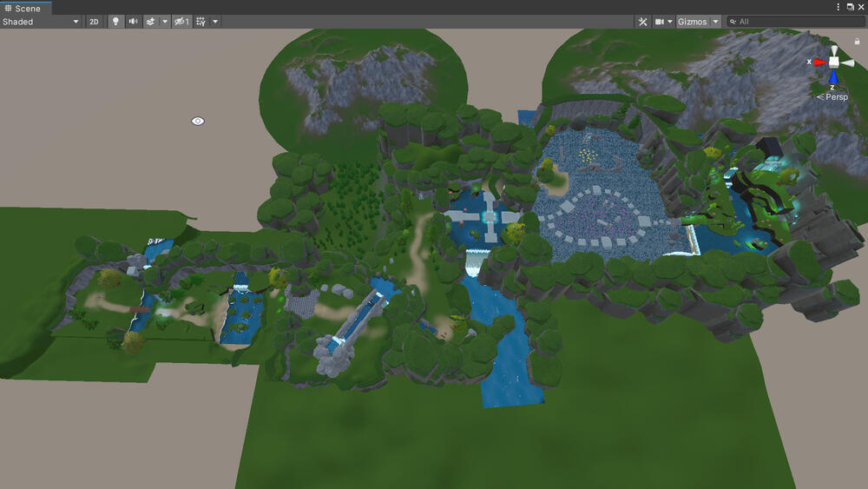Open the Scene window three-dot menu
The image size is (868, 489).
[838, 6]
